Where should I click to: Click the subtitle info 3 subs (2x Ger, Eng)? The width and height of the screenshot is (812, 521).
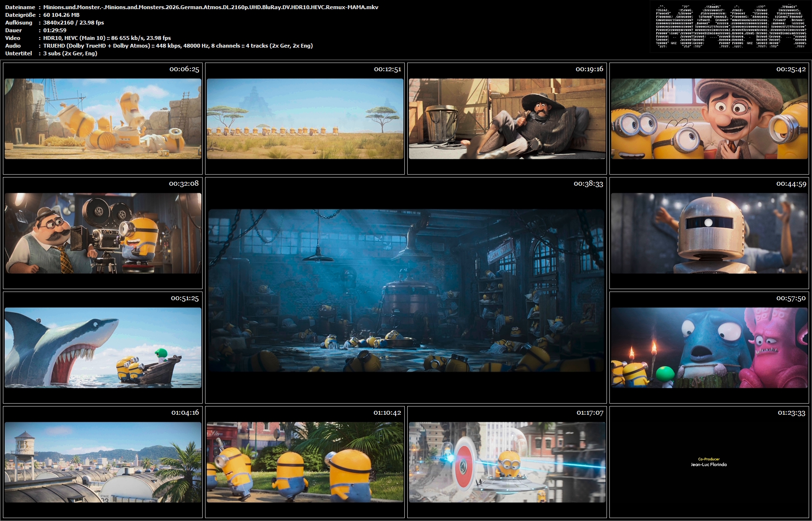(70, 53)
